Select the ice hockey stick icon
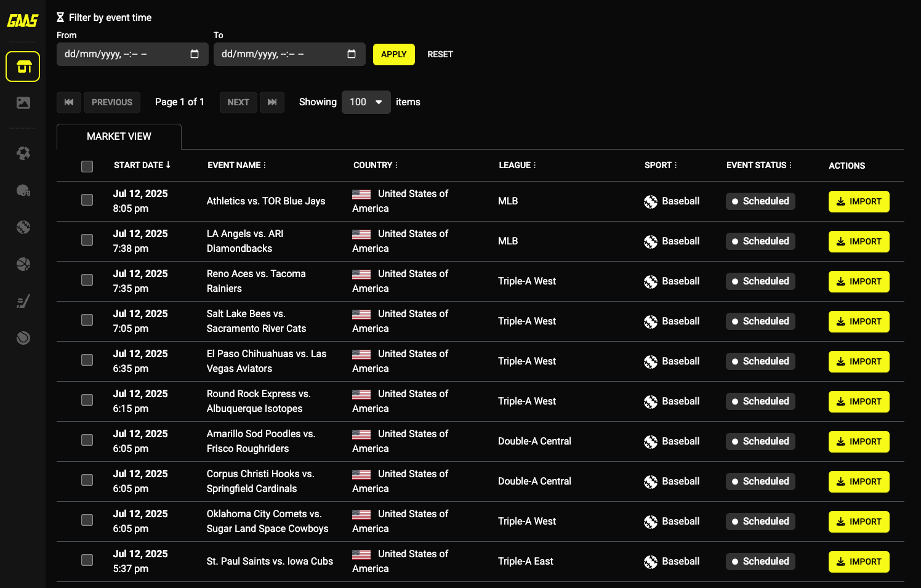921x588 pixels. pyautogui.click(x=23, y=301)
